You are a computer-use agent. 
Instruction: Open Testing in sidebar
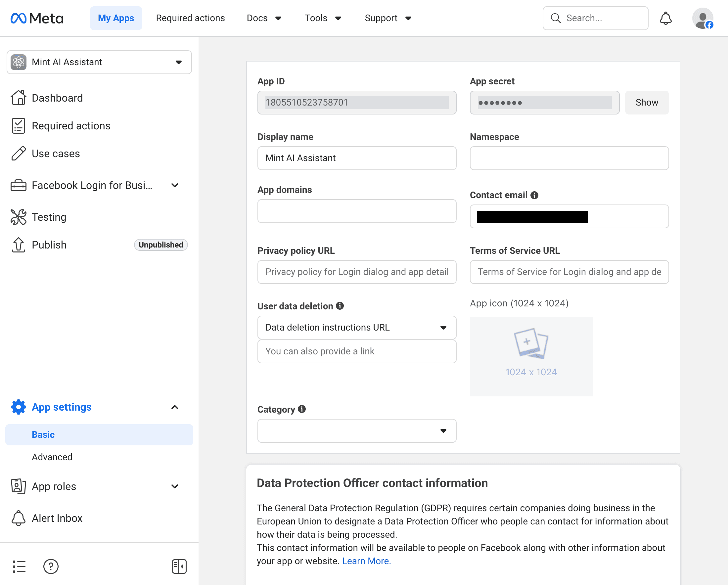tap(49, 217)
